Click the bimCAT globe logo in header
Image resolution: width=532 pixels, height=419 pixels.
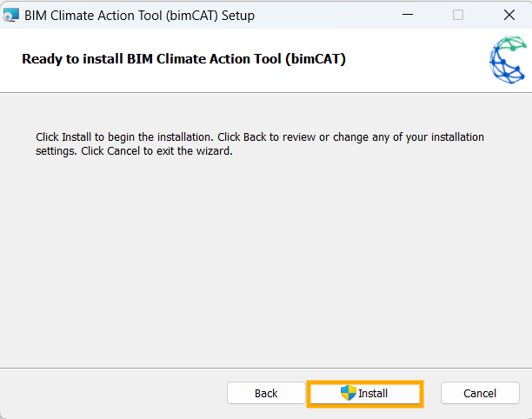[508, 60]
